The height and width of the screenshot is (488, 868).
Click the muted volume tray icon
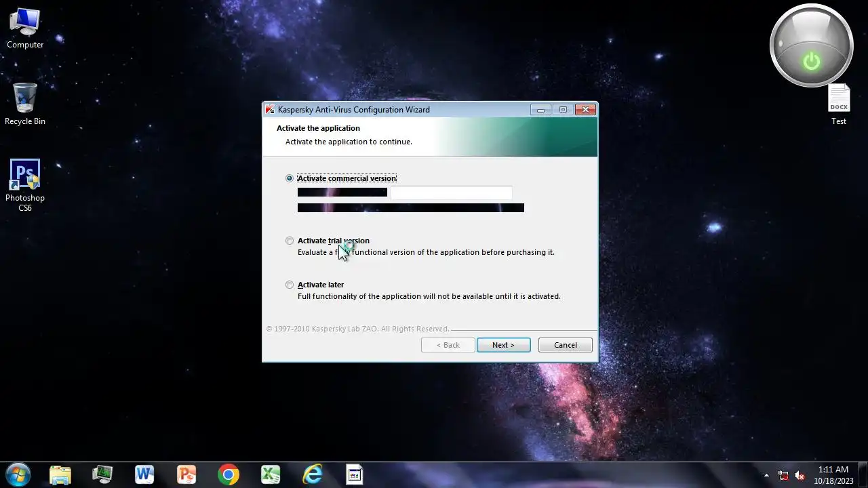coord(800,475)
